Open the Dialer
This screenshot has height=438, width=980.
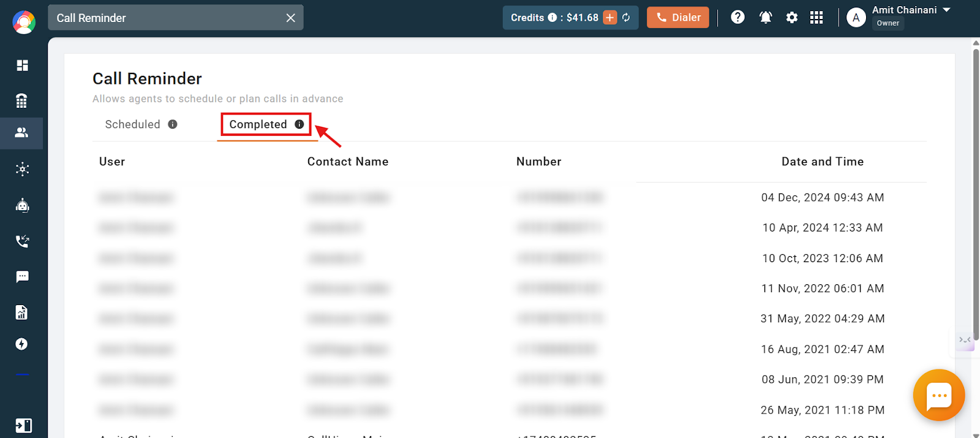tap(678, 17)
